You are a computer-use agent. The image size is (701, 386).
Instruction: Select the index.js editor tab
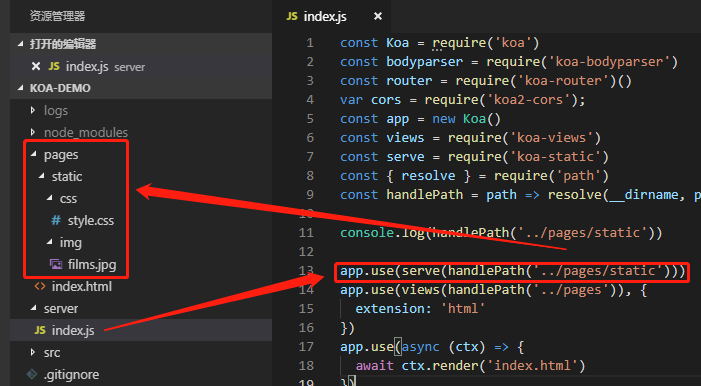pyautogui.click(x=331, y=17)
